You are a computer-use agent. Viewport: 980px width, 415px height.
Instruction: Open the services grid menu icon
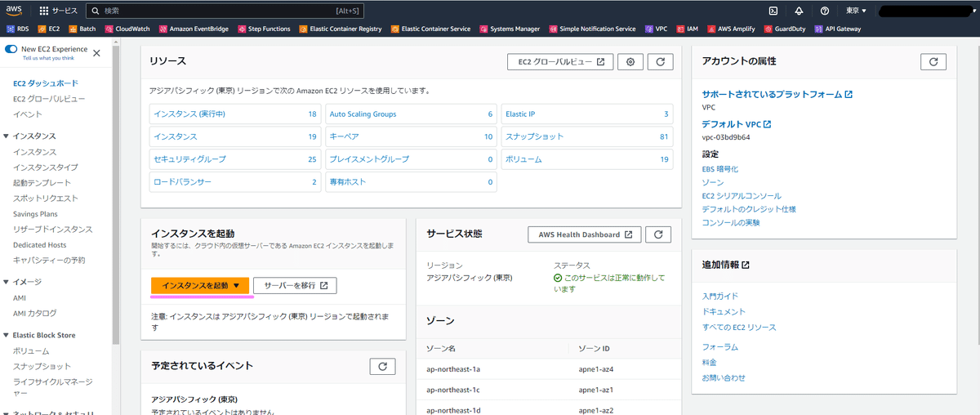tap(45, 11)
